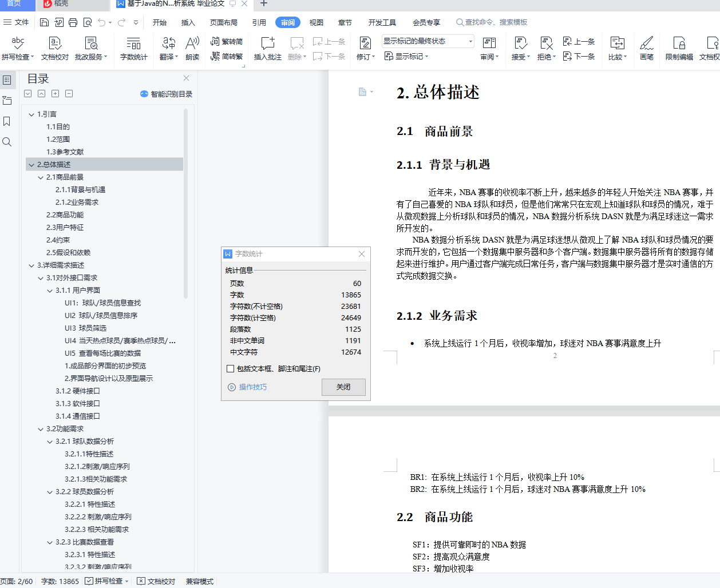
Task: Open the 操作技巧 link
Action: click(x=247, y=387)
